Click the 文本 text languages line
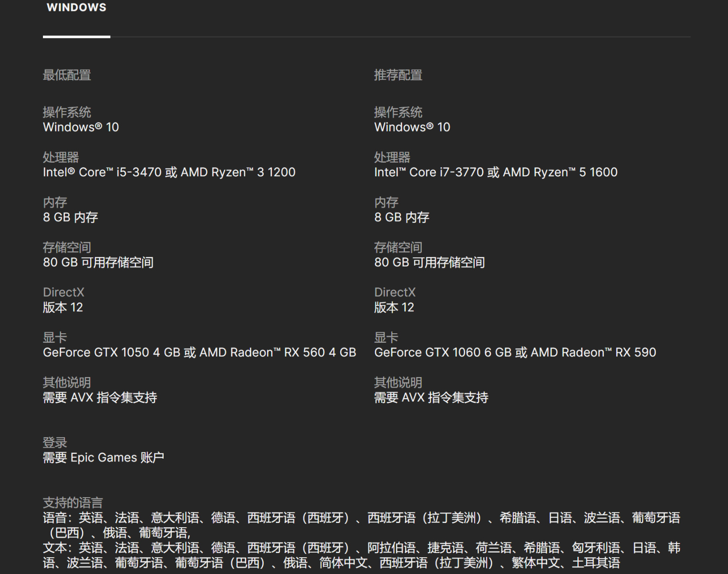Image resolution: width=728 pixels, height=574 pixels. 361,548
